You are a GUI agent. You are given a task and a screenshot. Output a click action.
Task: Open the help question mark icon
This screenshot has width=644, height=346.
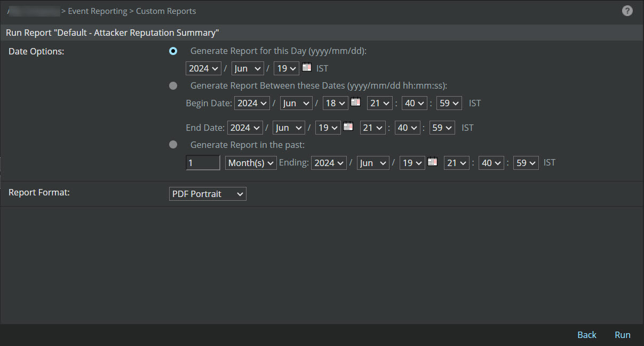(627, 11)
